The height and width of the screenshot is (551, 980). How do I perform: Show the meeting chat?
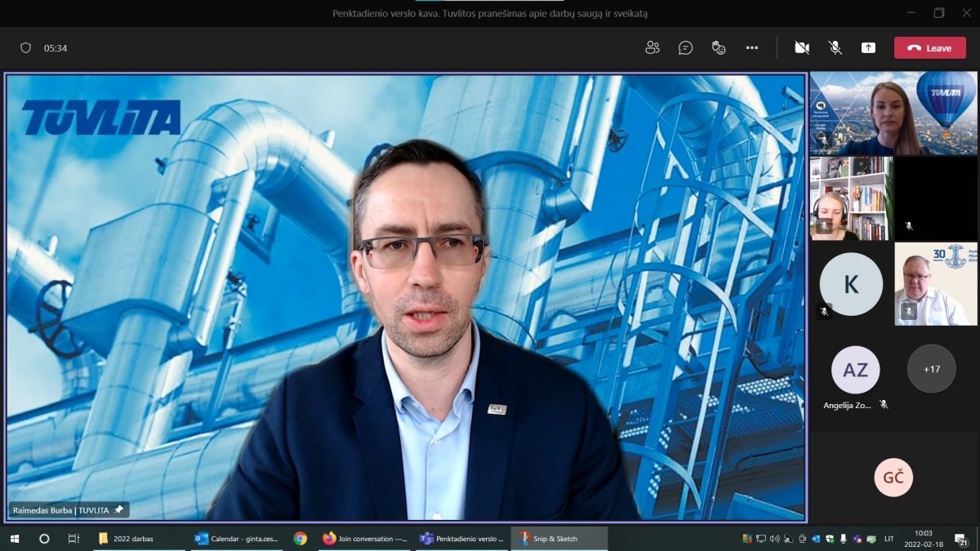[685, 48]
